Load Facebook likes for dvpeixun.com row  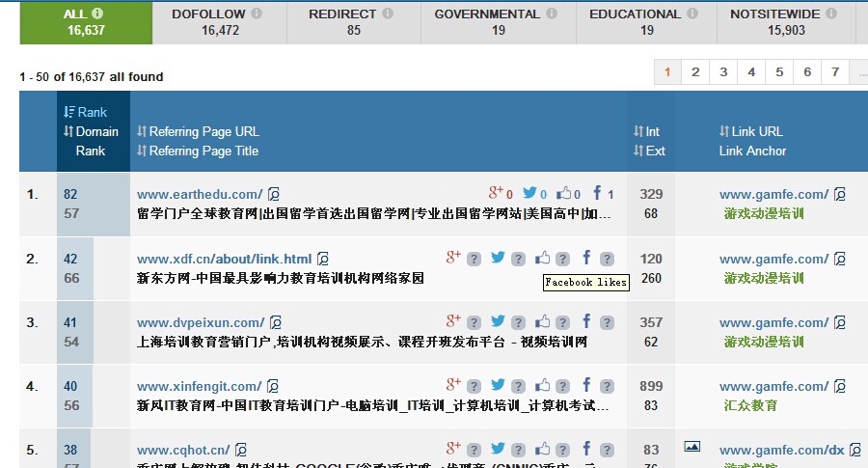click(562, 323)
